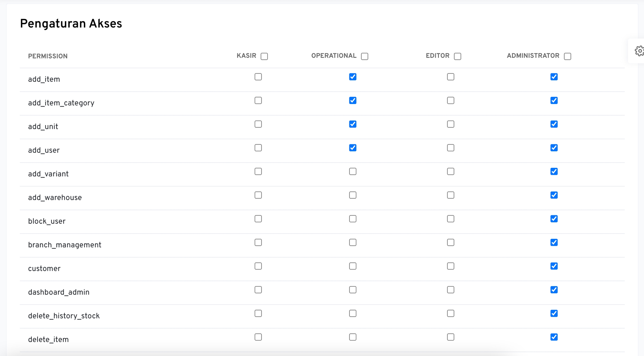Disable add_user permission for Operational
Screen dimensions: 644x356
[353, 148]
